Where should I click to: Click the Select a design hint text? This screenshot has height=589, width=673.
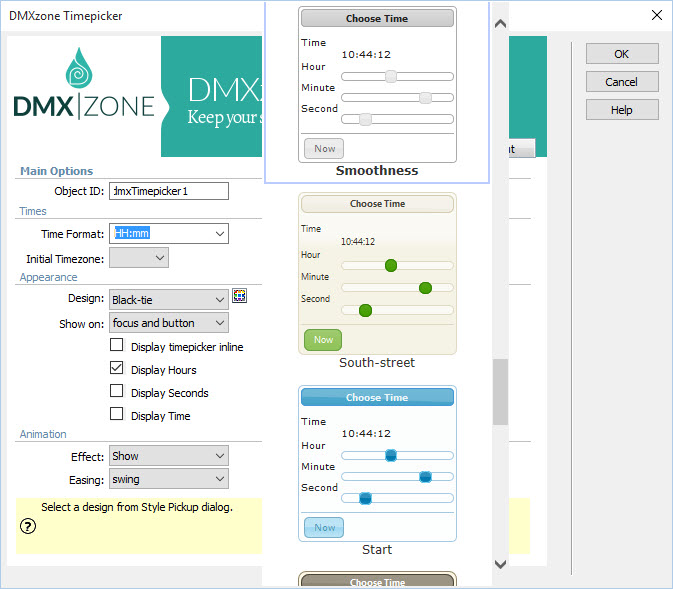(137, 507)
